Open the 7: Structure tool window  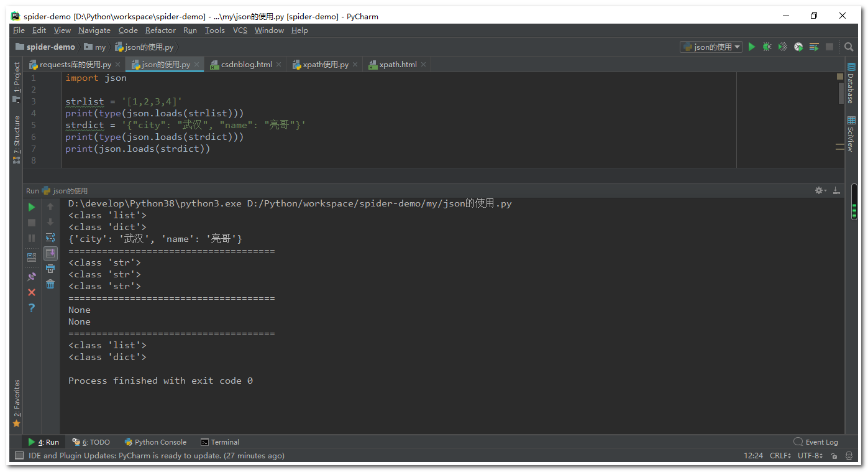(17, 139)
